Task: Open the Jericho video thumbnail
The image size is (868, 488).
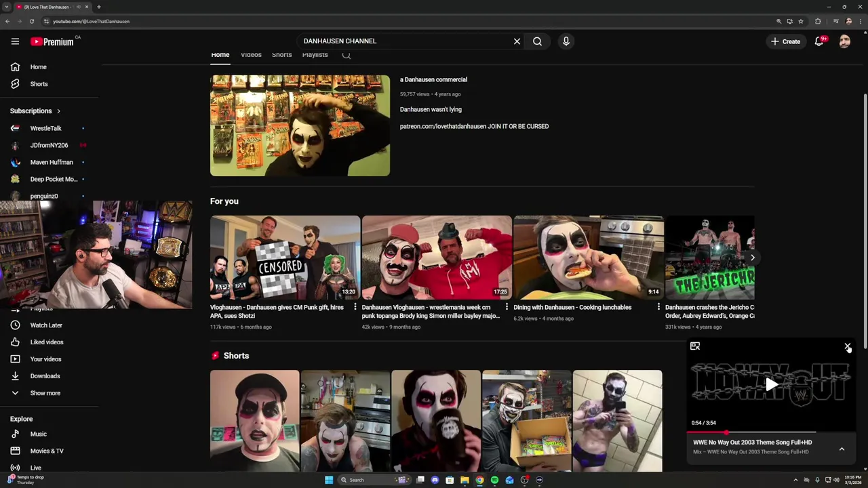Action: (x=709, y=258)
